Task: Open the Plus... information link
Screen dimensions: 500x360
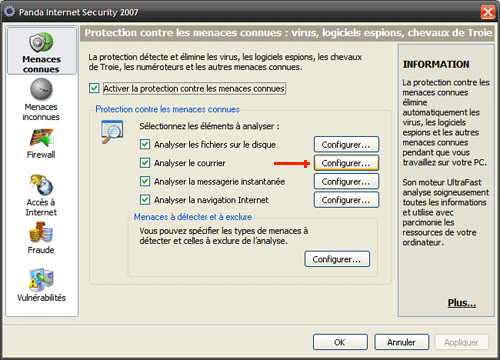Action: coord(462,303)
